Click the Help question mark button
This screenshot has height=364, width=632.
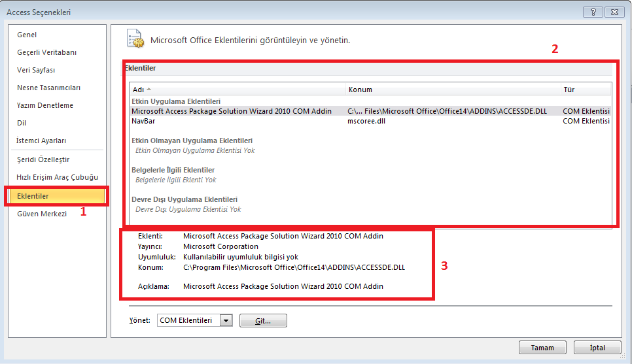(593, 12)
